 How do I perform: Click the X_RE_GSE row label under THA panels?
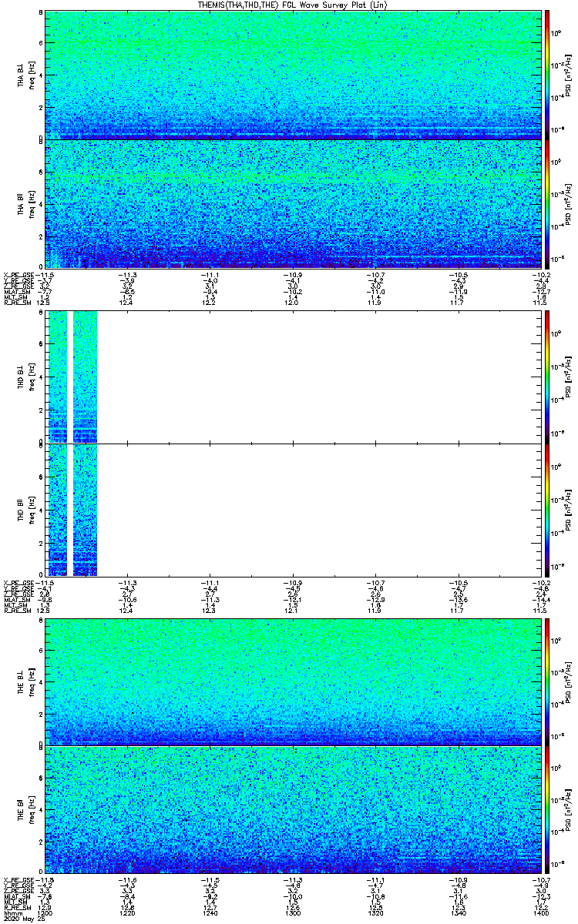[18, 275]
